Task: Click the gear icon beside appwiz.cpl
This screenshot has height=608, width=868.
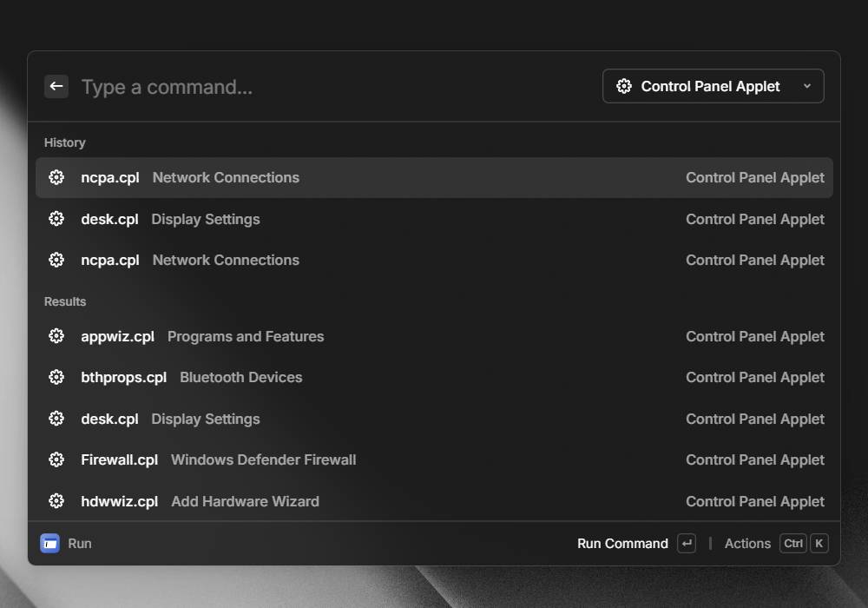Action: tap(56, 336)
